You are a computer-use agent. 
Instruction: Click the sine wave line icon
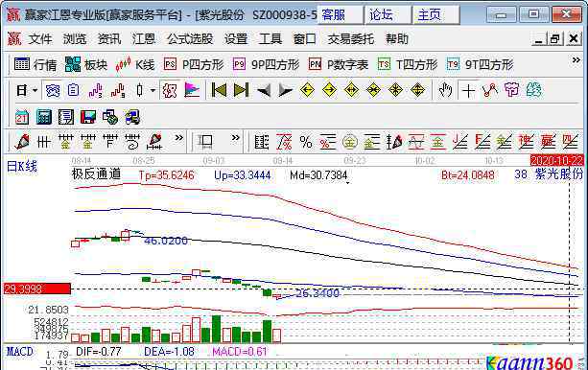[x=416, y=142]
